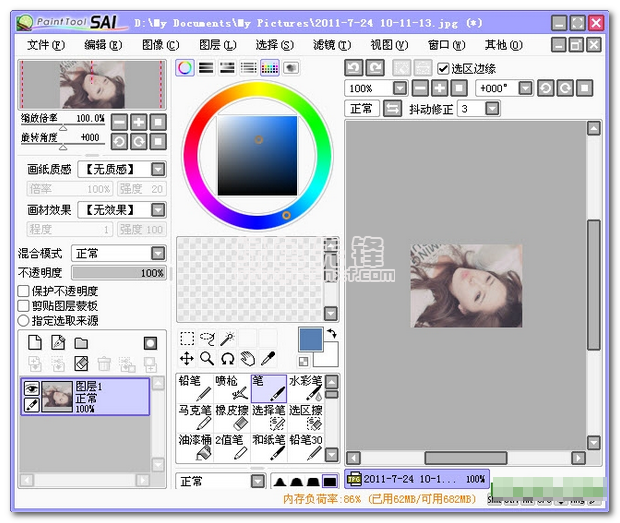Toggle the color wheel panel button
Viewport: 620px width, 523px height.
click(185, 68)
